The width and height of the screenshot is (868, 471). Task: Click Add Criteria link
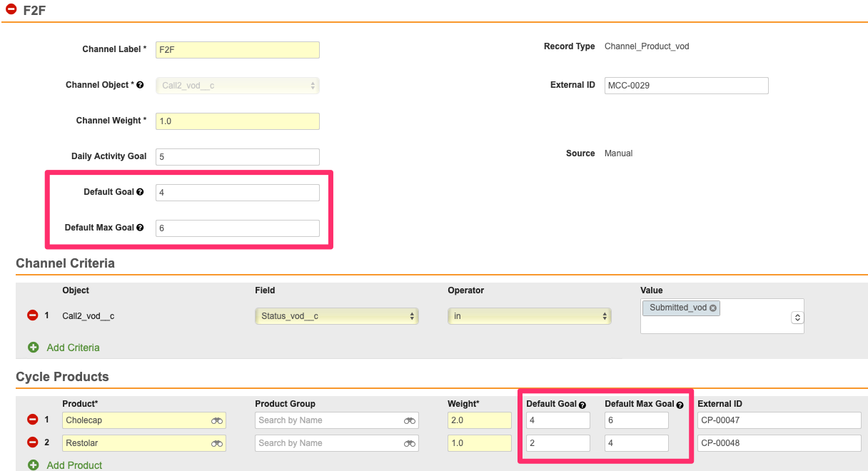(x=73, y=348)
